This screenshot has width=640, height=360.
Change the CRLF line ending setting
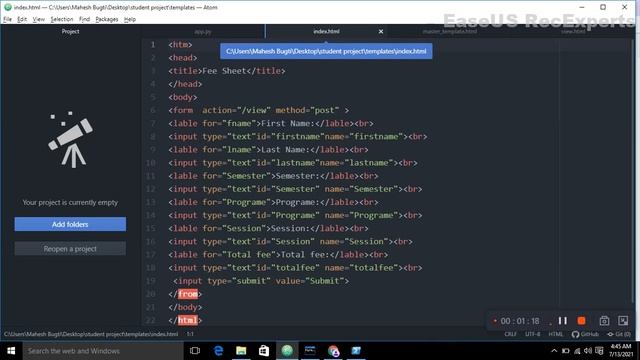pos(510,334)
